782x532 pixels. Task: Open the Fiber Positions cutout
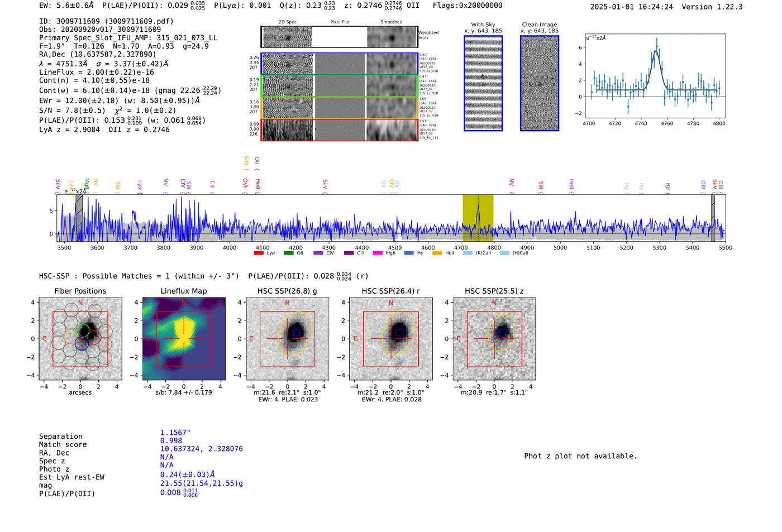click(x=80, y=339)
